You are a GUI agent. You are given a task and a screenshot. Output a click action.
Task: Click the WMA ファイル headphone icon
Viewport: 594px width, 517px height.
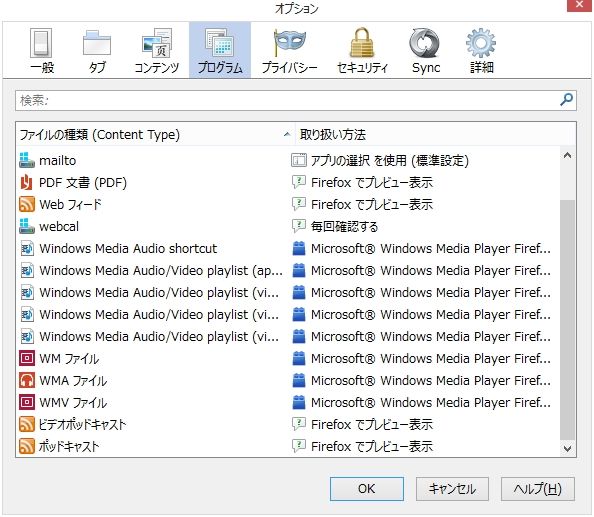click(27, 380)
